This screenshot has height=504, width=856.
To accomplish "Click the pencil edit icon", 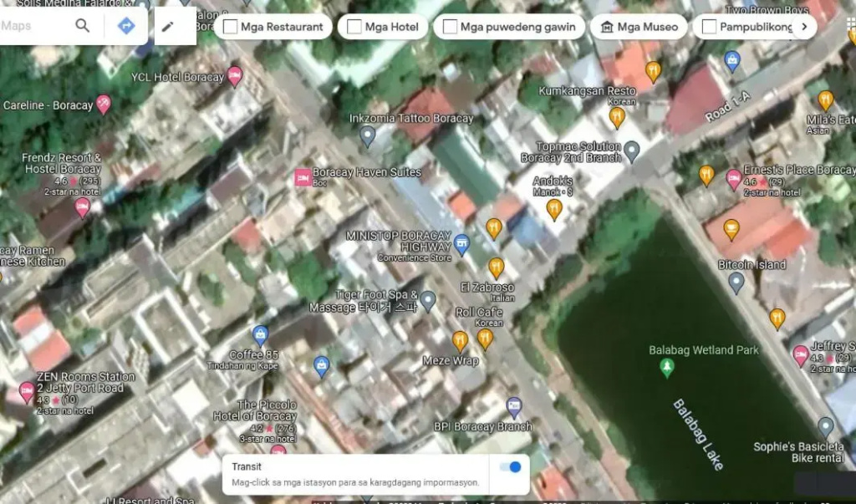I will click(167, 26).
